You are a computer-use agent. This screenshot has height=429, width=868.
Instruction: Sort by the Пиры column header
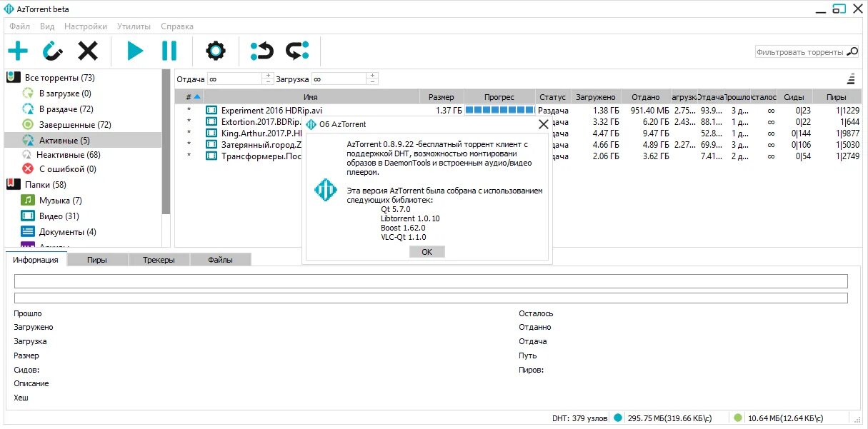click(837, 97)
